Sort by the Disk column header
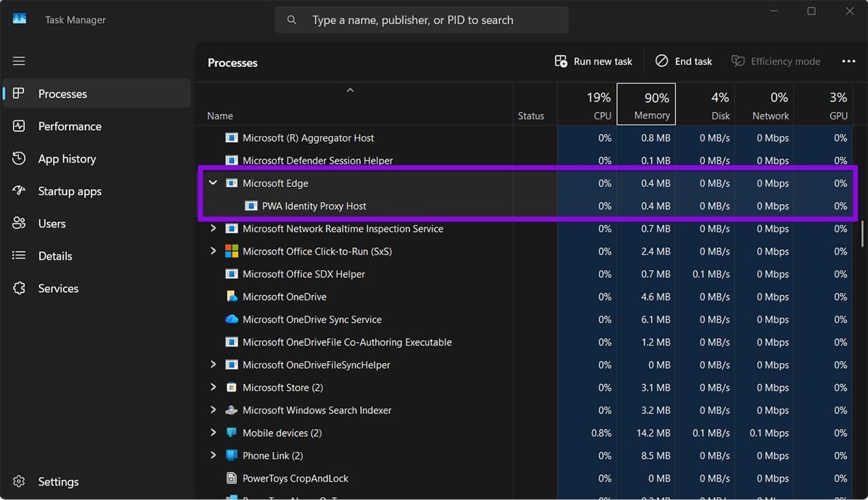The image size is (868, 500). pyautogui.click(x=705, y=104)
